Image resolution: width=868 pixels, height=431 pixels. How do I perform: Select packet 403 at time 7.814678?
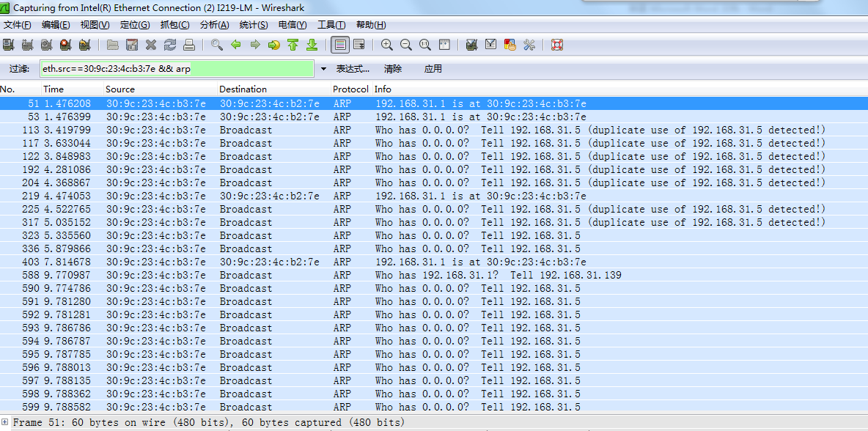click(434, 262)
